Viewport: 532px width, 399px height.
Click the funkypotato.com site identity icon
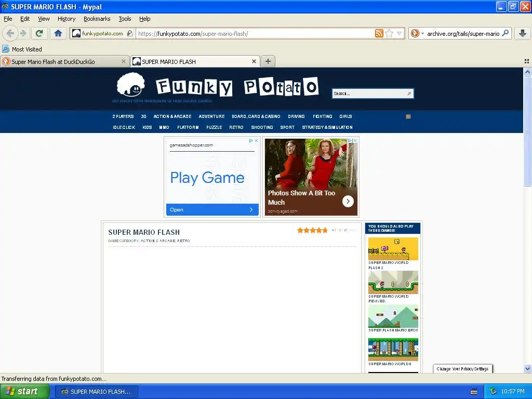point(76,33)
